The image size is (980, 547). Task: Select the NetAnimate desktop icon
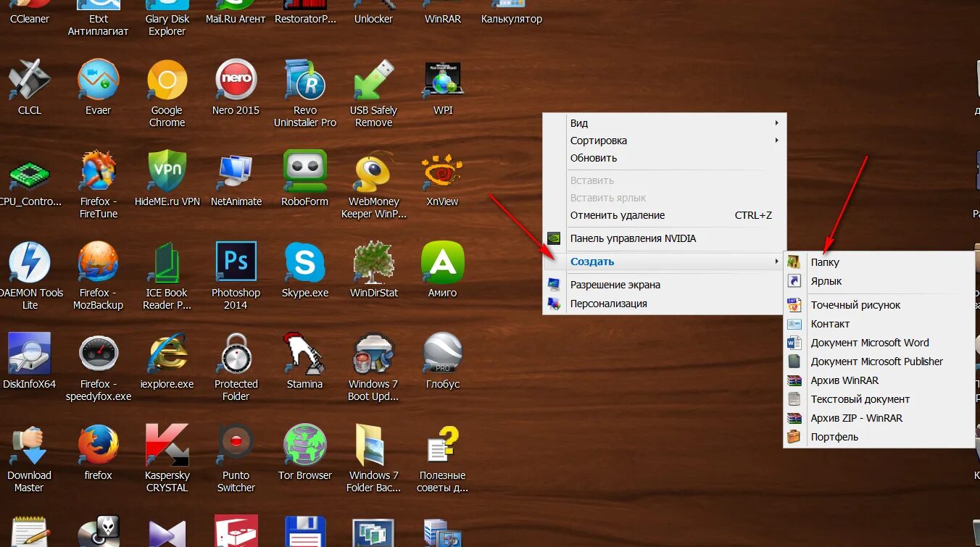(236, 172)
